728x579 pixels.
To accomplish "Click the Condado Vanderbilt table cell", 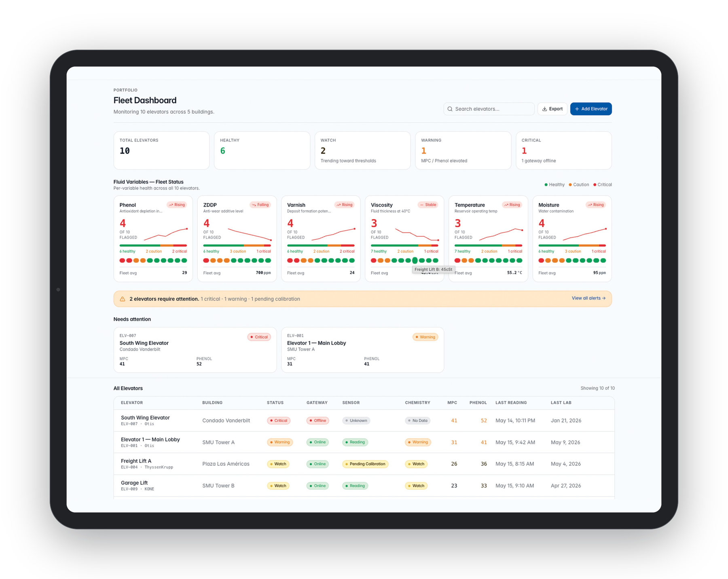I will click(x=226, y=421).
